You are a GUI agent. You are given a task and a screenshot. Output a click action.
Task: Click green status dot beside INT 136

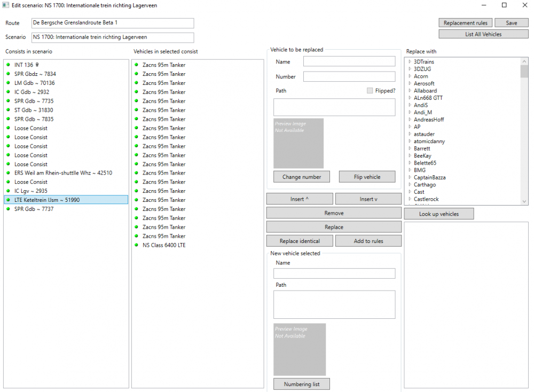pyautogui.click(x=9, y=65)
